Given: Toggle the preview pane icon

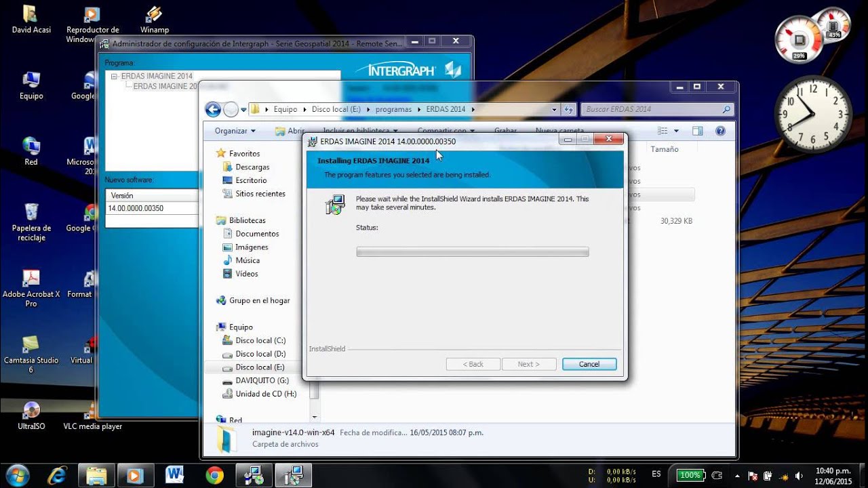Looking at the screenshot, I should click(697, 131).
